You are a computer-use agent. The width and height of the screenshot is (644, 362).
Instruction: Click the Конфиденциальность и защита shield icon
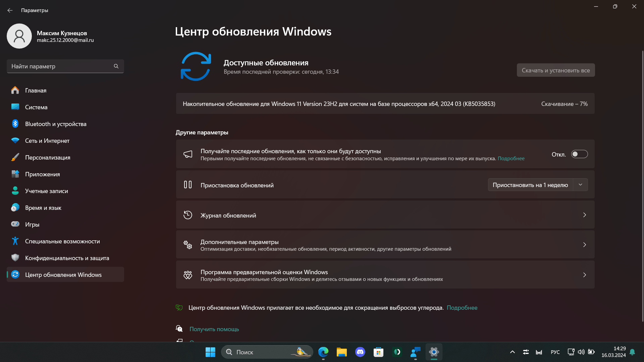coord(15,257)
